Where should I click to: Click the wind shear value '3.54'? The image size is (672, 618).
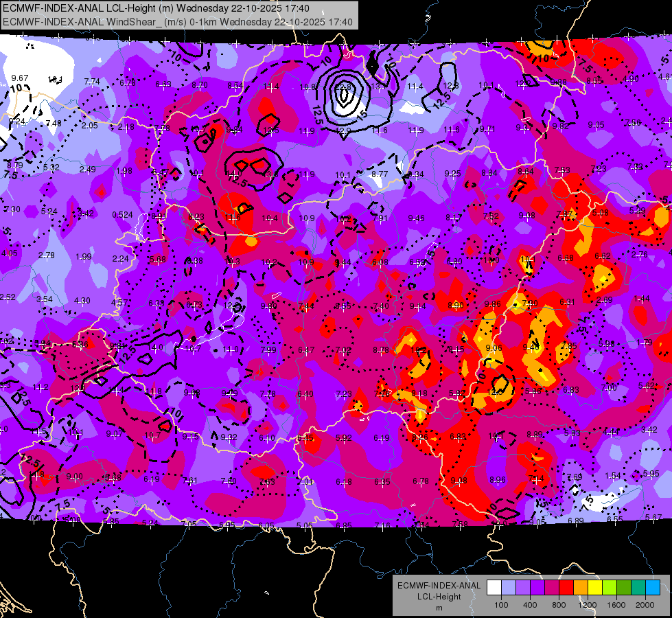click(x=45, y=299)
